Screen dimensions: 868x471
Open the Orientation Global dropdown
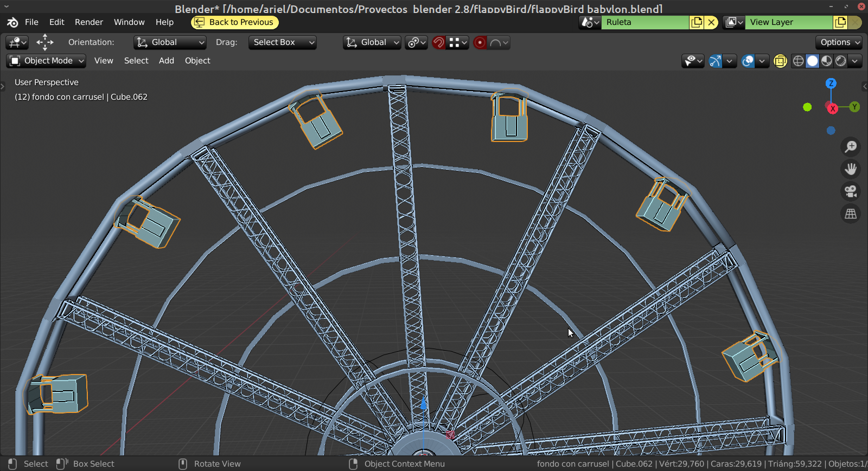tap(170, 42)
